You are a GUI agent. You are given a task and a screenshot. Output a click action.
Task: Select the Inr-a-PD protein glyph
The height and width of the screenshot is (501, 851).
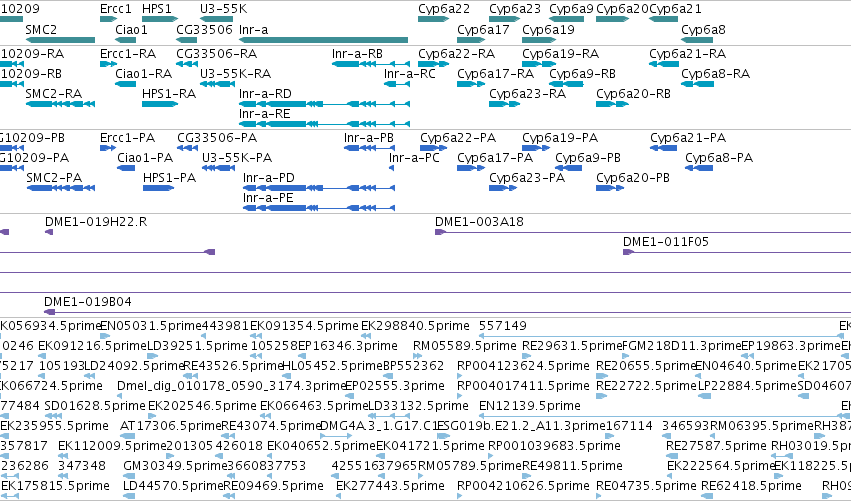[x=319, y=188]
